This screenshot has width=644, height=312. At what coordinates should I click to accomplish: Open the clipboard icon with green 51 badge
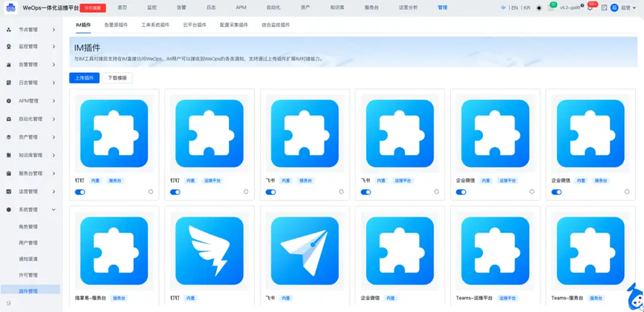pos(551,7)
